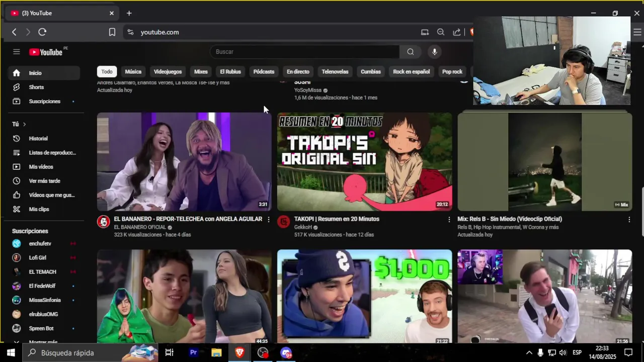Play the Takopi's Original Sin thumbnail

coord(365,161)
